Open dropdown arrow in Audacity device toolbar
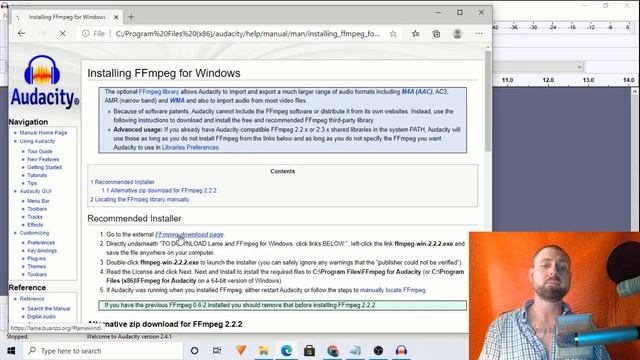This screenshot has width=640, height=360. [580, 67]
